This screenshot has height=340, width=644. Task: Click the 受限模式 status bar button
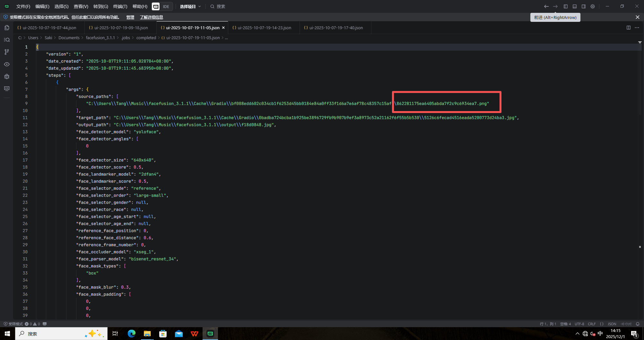(13, 324)
